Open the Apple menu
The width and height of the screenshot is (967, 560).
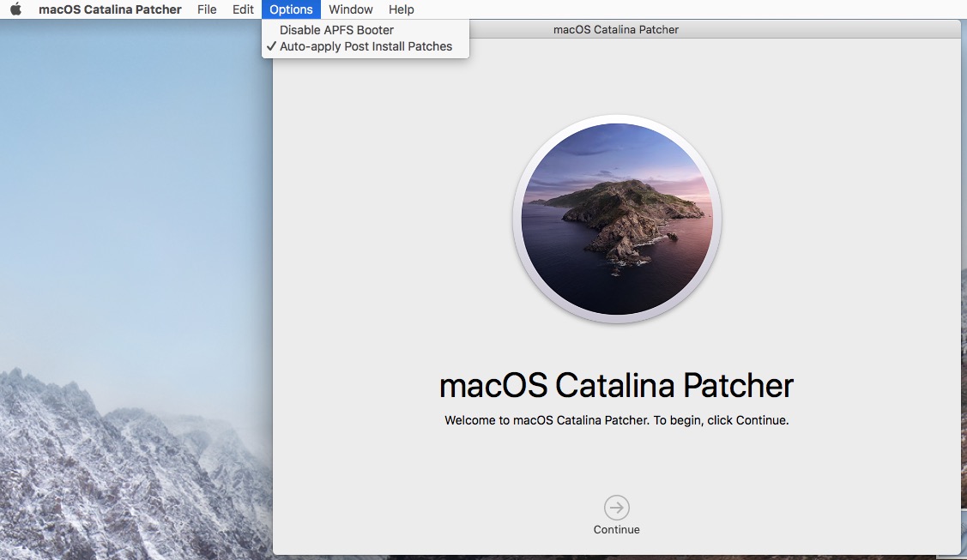[16, 9]
